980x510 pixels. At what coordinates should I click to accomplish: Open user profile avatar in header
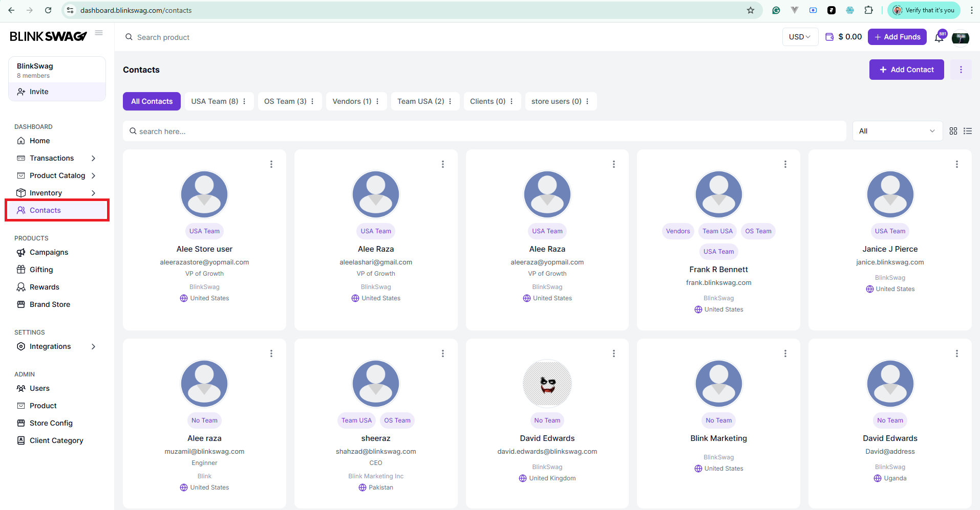click(x=960, y=37)
